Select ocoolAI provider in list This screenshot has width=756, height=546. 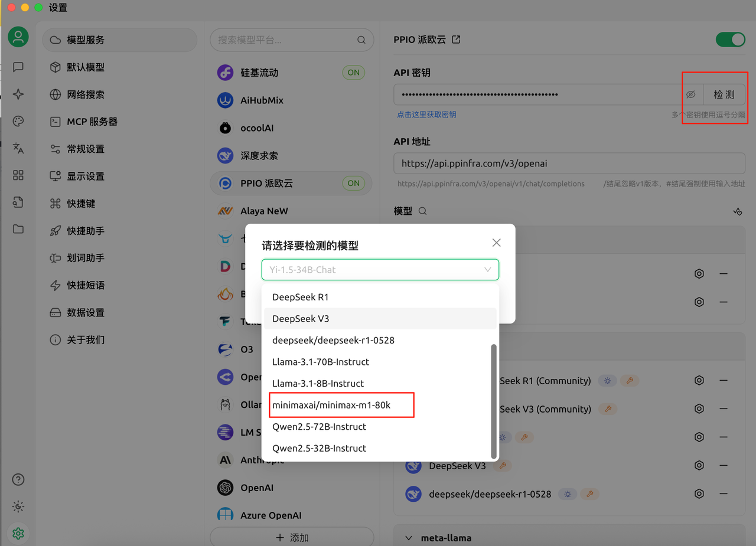(x=292, y=128)
